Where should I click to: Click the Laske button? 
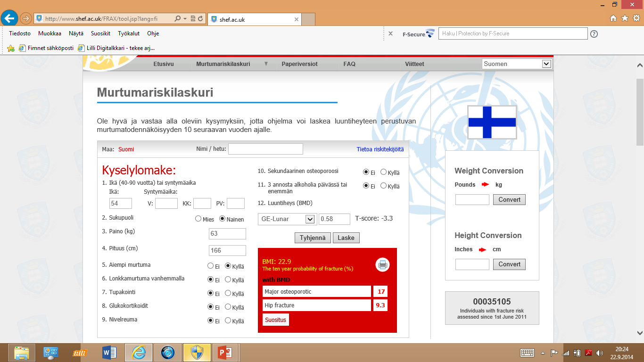click(346, 238)
